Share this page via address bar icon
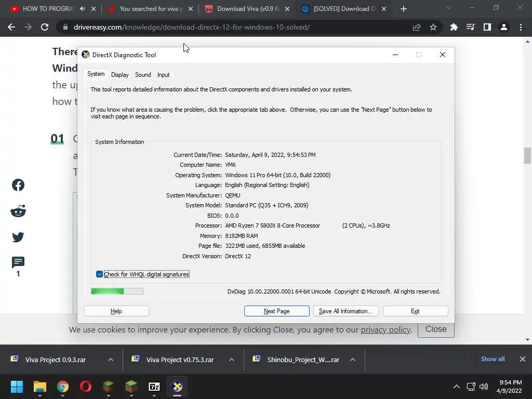This screenshot has height=399, width=532. coord(417,27)
